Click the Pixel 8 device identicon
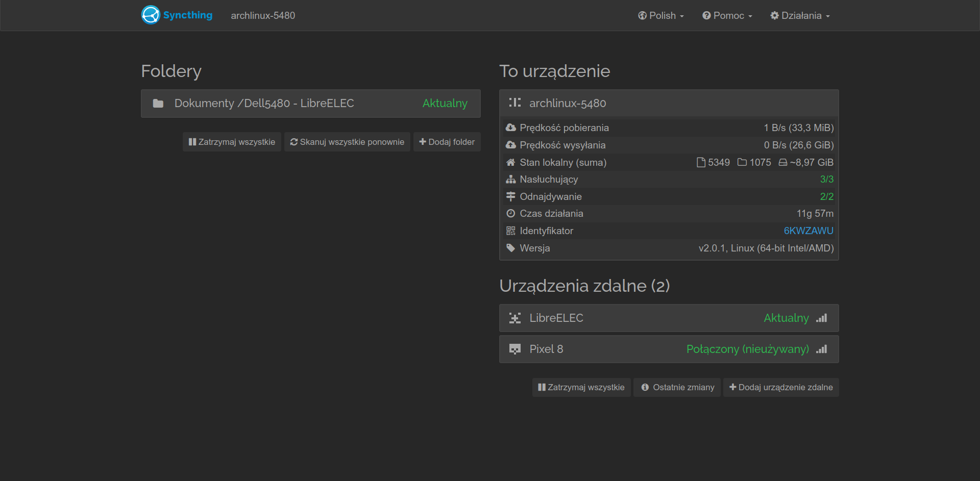The image size is (980, 481). pyautogui.click(x=514, y=349)
